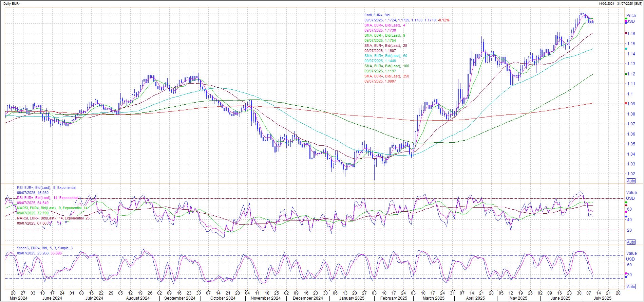The image size is (644, 302).
Task: Select the 'SMA, EUR=, Bid(Last), 9' legend entry
Action: (385, 35)
